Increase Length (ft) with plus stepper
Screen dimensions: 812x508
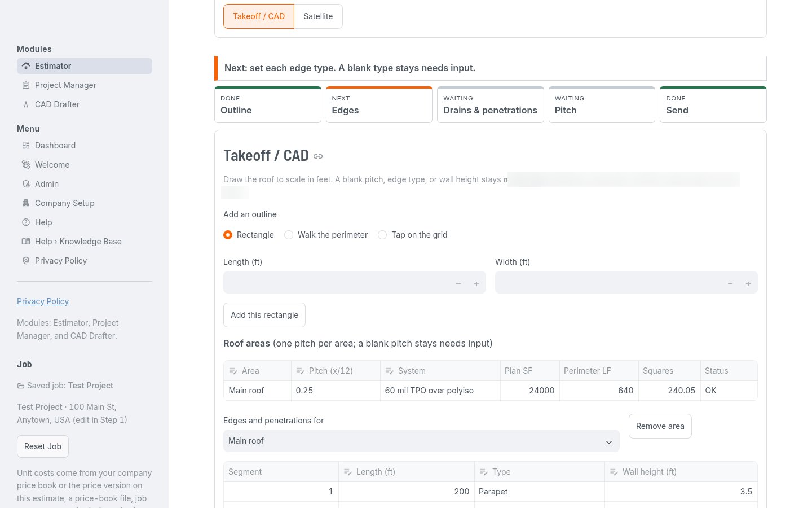(x=476, y=284)
